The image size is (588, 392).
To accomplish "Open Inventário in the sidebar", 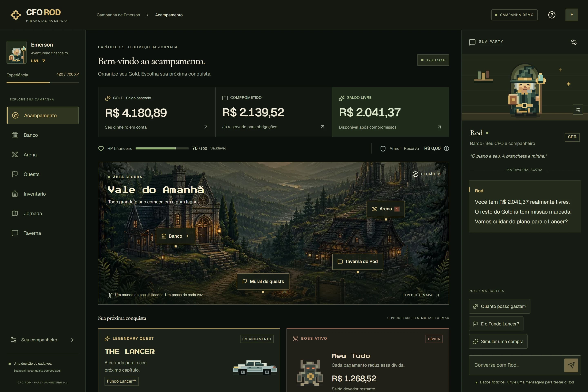I will 43,194.
